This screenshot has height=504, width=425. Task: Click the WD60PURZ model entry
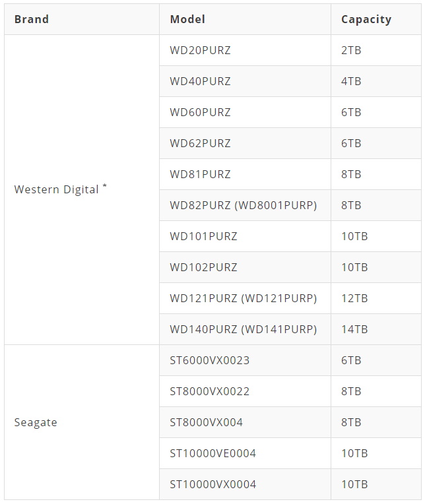pyautogui.click(x=245, y=113)
